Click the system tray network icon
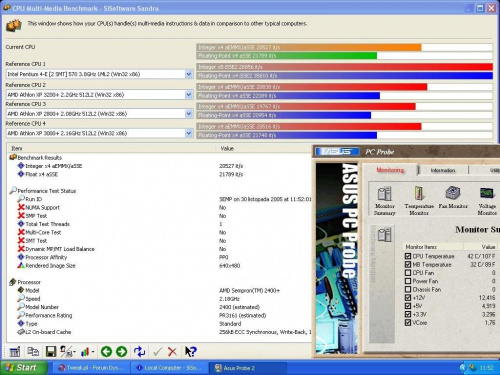This screenshot has height=375, width=500. 472,368
